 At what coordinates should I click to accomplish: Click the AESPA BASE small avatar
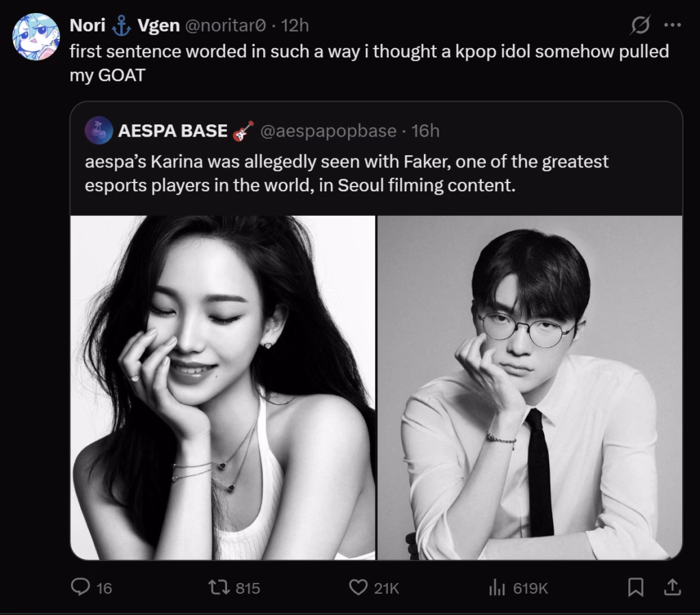[x=99, y=131]
